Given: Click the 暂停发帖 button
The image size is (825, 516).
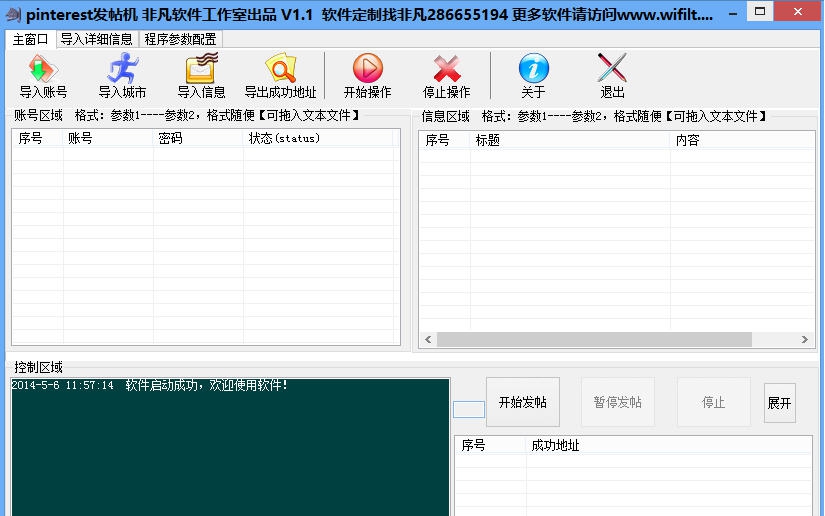Looking at the screenshot, I should (618, 402).
